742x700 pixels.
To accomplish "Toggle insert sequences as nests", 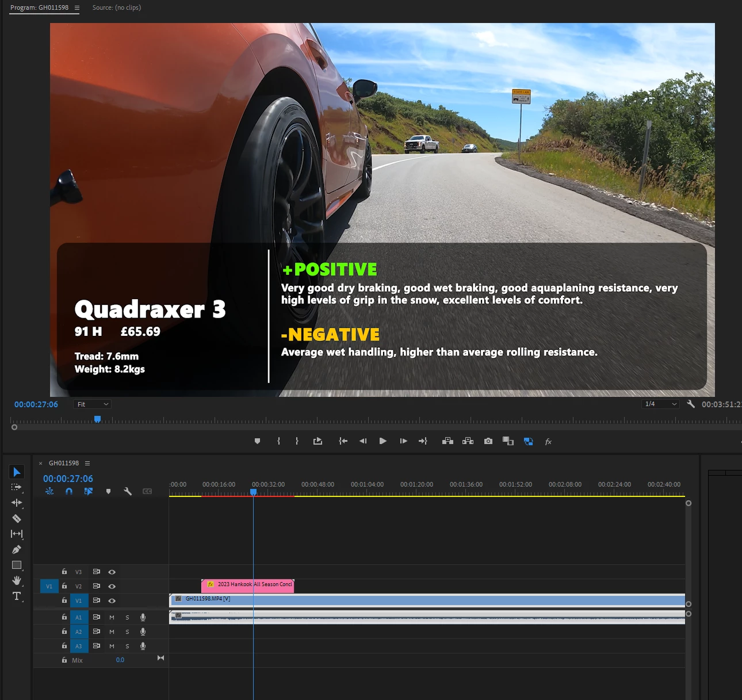I will tap(49, 491).
